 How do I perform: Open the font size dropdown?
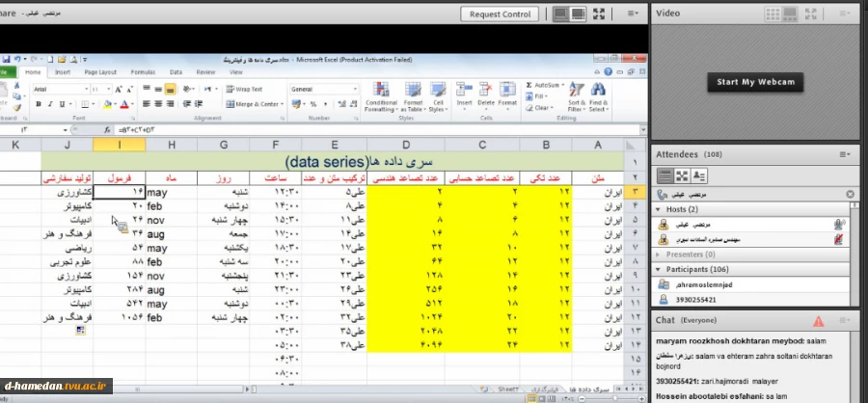(109, 89)
